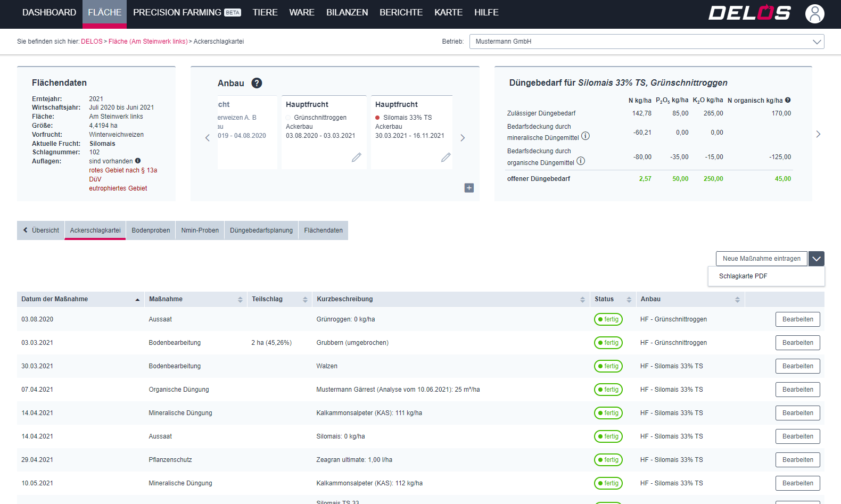The width and height of the screenshot is (841, 504).
Task: Click Bearbeiten for the Walzen row
Action: coord(798,366)
